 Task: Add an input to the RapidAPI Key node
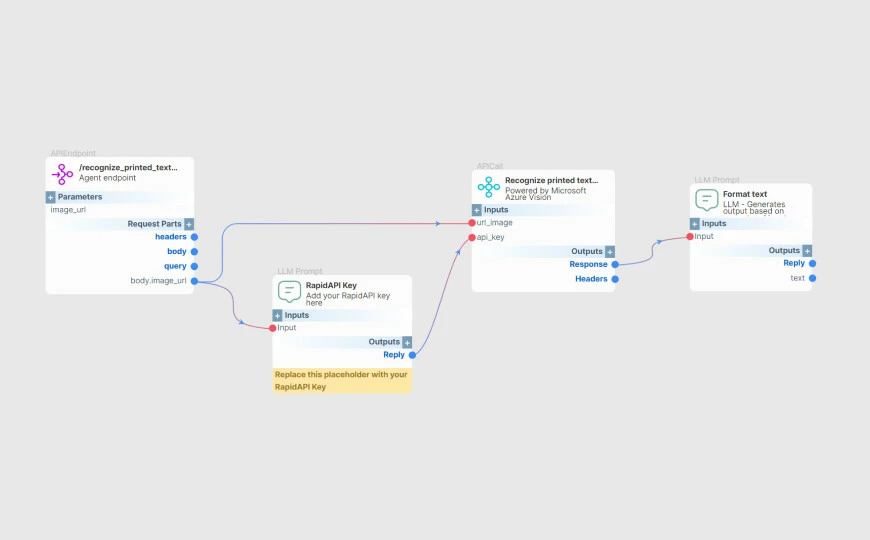pos(277,315)
